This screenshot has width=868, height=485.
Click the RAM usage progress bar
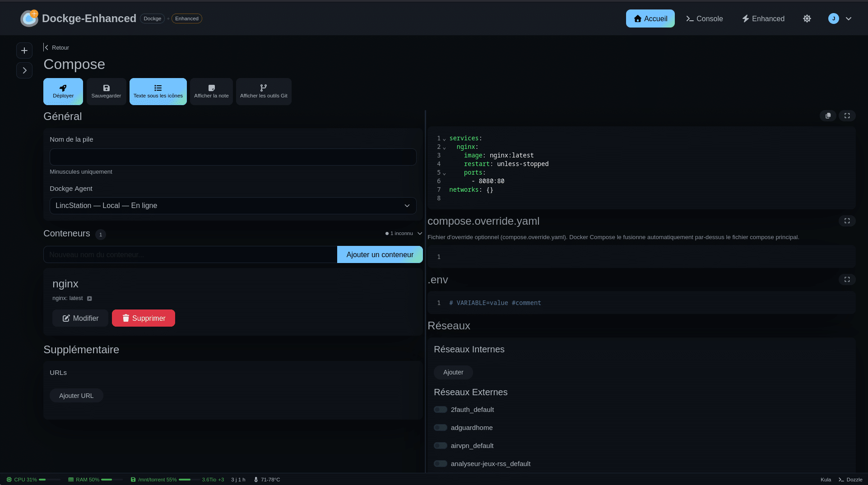[x=112, y=480]
